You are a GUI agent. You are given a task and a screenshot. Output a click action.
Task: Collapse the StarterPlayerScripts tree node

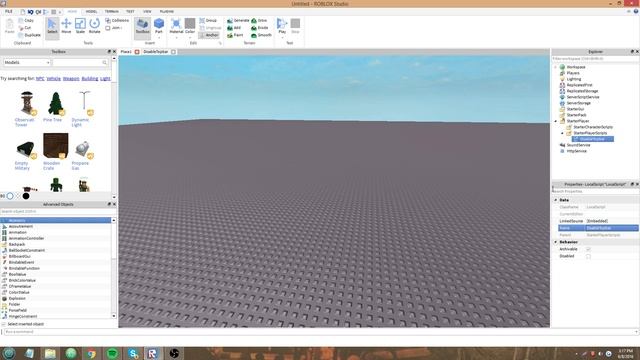click(562, 133)
